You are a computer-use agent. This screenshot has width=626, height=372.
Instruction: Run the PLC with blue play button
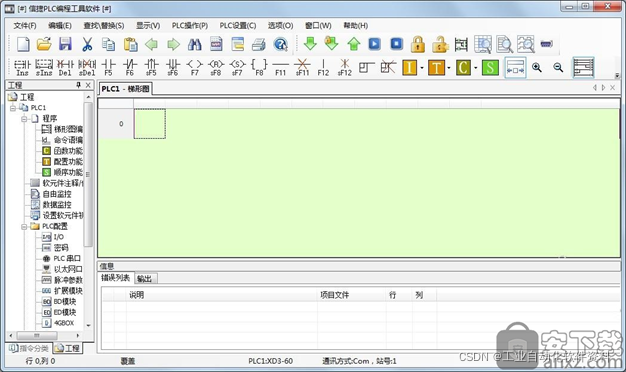point(374,44)
